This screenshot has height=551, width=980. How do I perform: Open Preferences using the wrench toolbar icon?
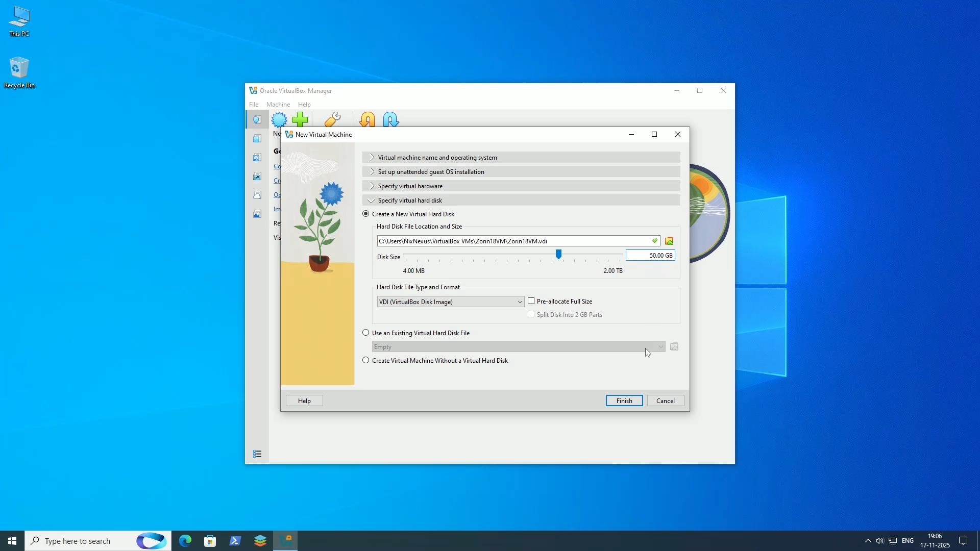[332, 119]
